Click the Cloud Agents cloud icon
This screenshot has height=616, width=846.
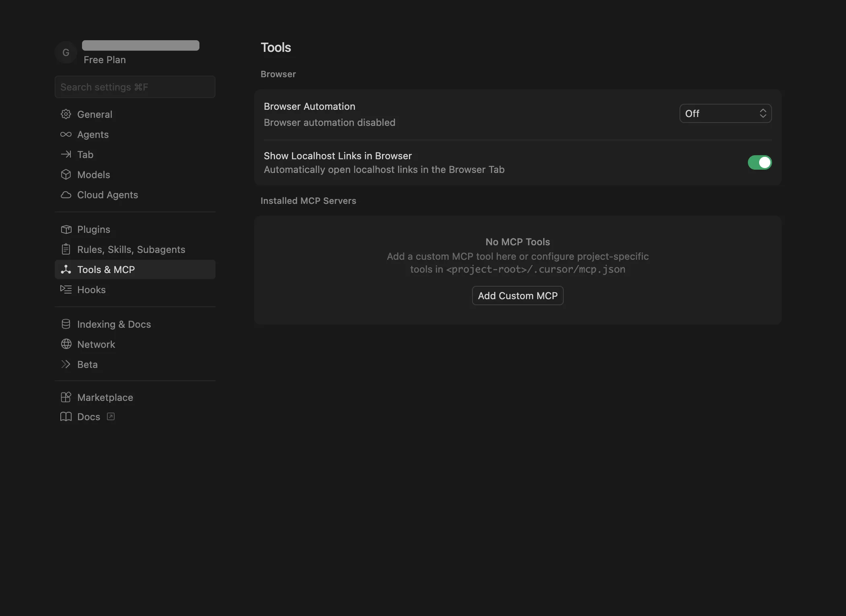66,195
